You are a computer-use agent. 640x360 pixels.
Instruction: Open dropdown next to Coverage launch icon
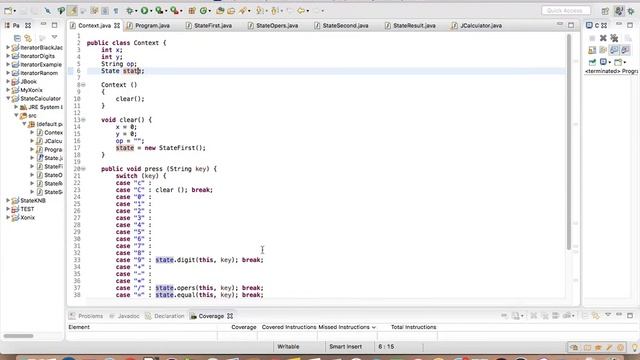(x=166, y=11)
